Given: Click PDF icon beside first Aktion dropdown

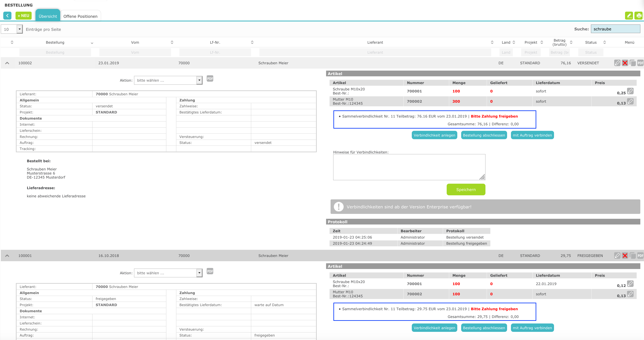Looking at the screenshot, I should click(x=210, y=79).
